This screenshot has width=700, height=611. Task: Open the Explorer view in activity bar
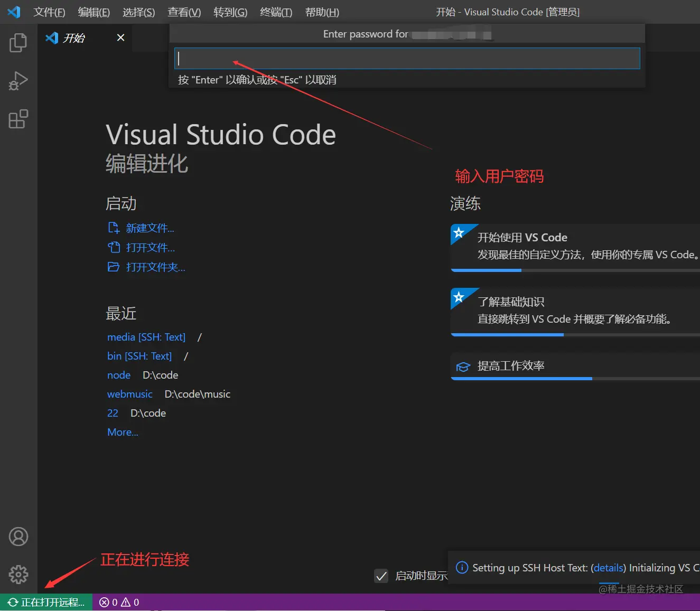(18, 43)
